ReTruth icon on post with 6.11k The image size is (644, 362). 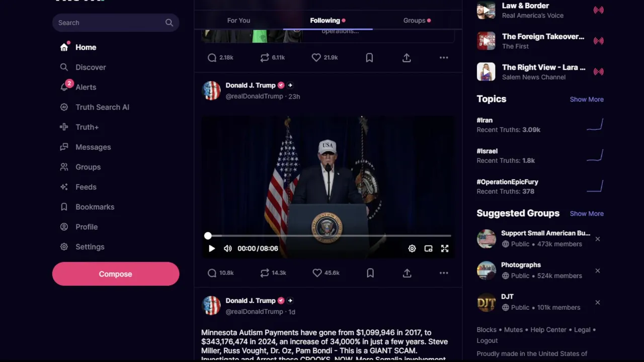[265, 57]
